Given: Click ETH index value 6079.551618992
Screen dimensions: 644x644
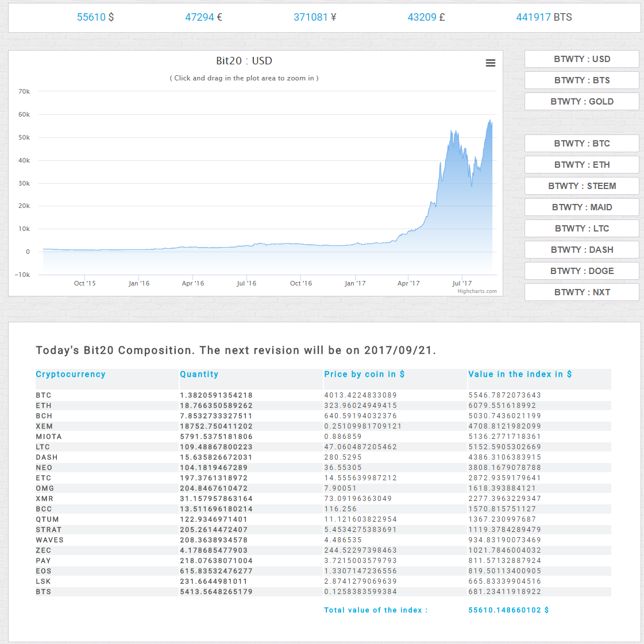Looking at the screenshot, I should click(502, 406).
